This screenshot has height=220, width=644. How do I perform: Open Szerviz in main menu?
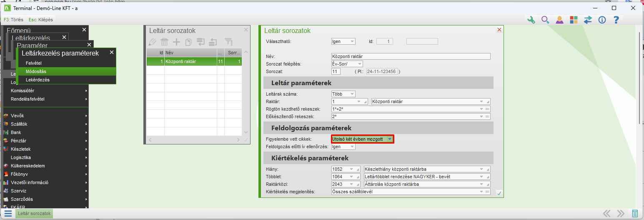[x=46, y=191]
